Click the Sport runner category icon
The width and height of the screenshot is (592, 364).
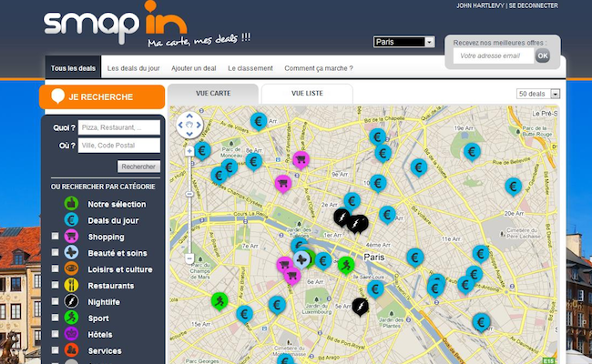coord(71,318)
